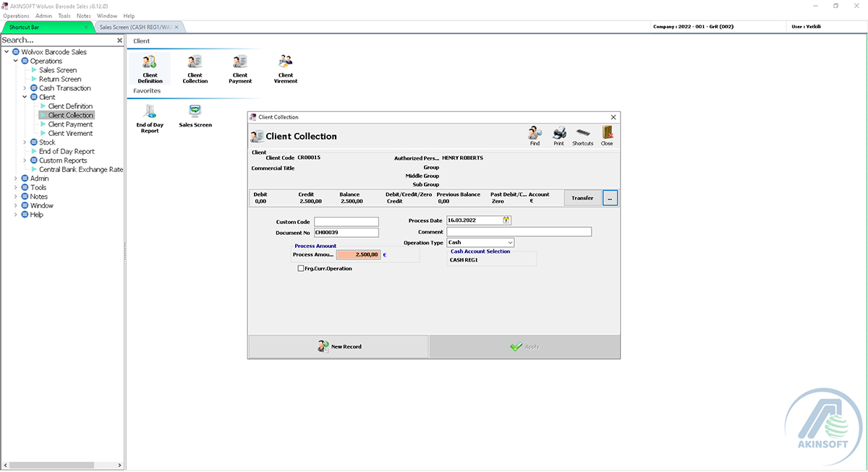
Task: Open Client Definition shortcut icon
Action: [x=150, y=69]
